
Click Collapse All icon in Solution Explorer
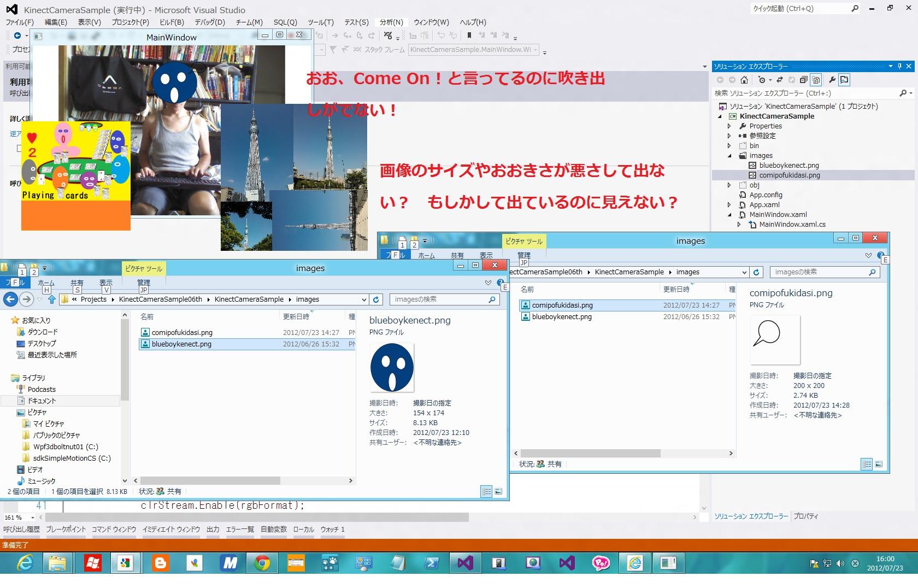pyautogui.click(x=803, y=80)
